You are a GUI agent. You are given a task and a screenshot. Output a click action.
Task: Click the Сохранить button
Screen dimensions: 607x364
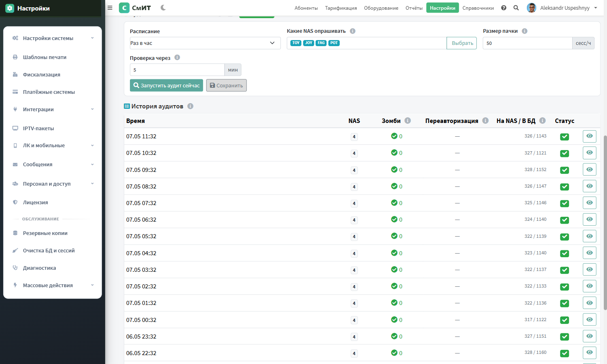pos(226,85)
